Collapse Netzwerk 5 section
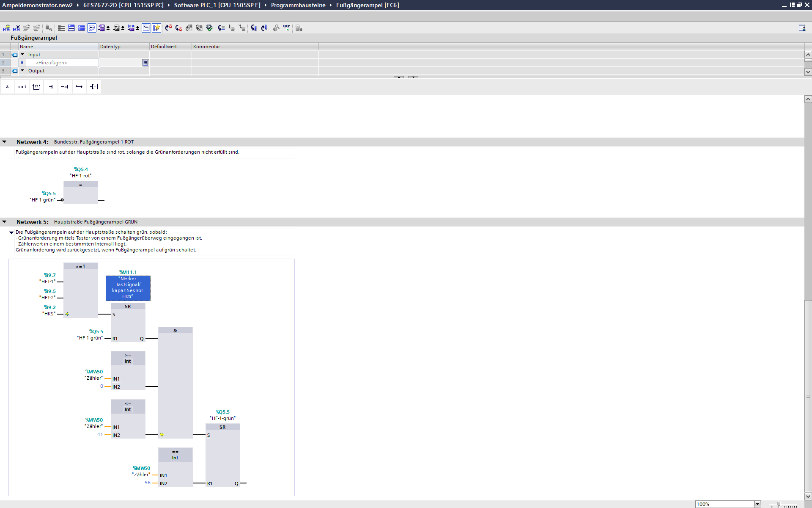 point(4,222)
